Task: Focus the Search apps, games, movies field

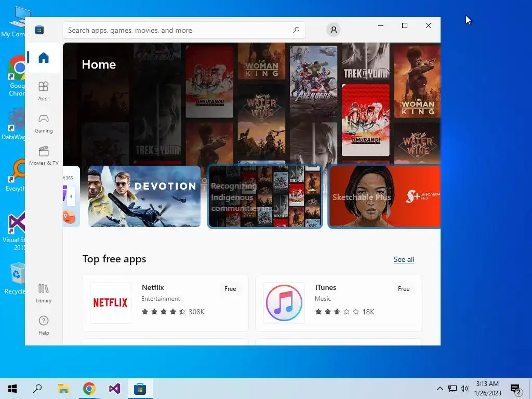Action: [184, 30]
